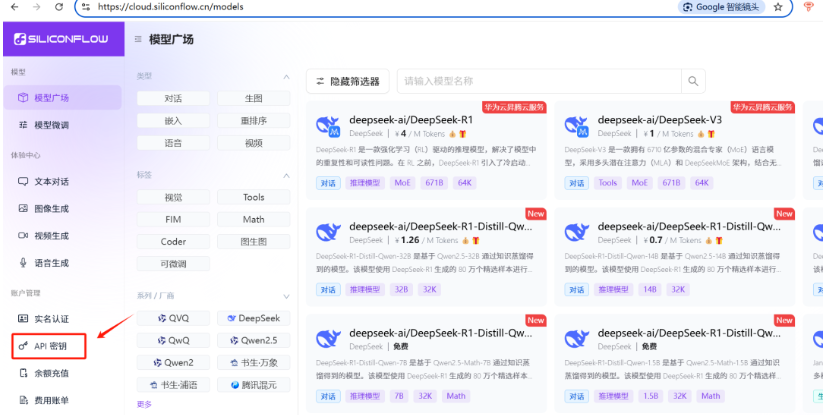Toggle the 视觉 tag filter
This screenshot has width=824, height=415.
(x=173, y=197)
